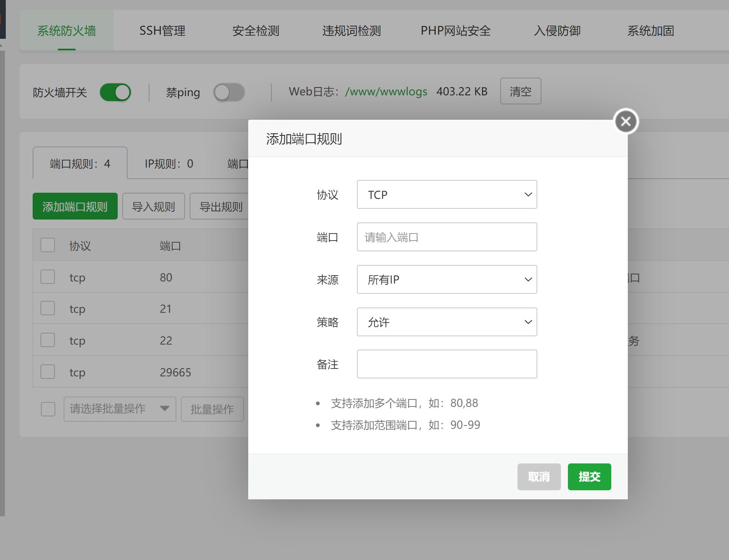Switch to 入侵防御 tab
Screen dimensions: 729x560
[557, 31]
